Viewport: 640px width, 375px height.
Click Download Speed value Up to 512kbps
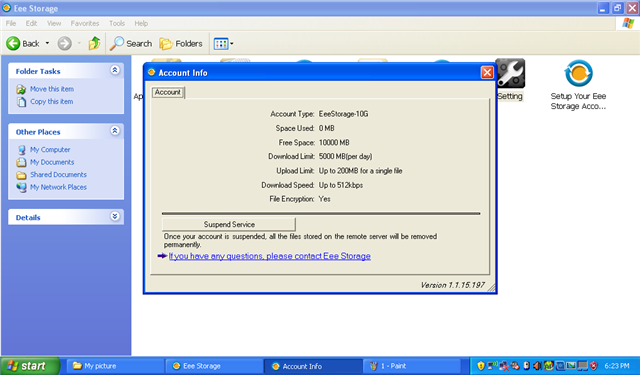tap(341, 185)
